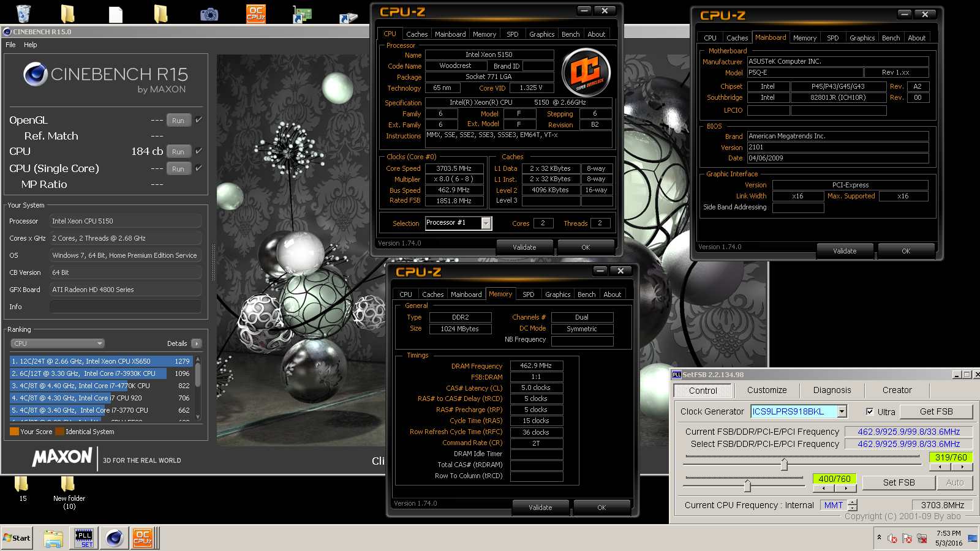Select the Core i7-3770 ranking row
The height and width of the screenshot is (551, 980).
coord(101,410)
